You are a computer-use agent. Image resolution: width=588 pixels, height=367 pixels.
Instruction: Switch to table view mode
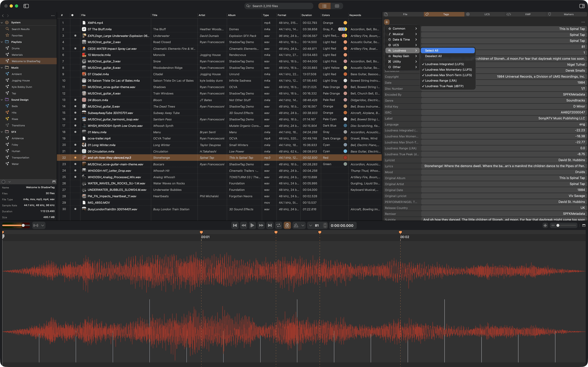[337, 6]
